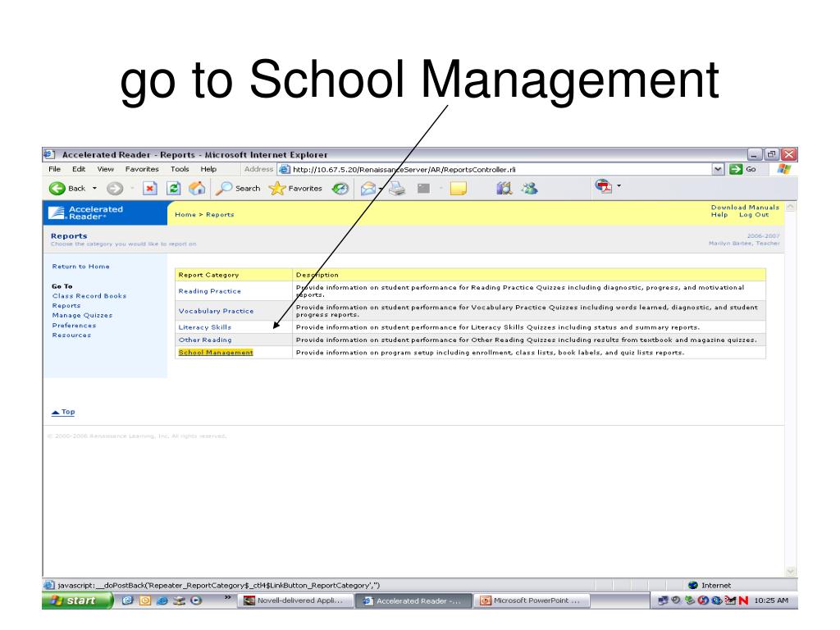Click the Mail envelope icon
Viewport: 840px width, 630px height.
coord(368,189)
